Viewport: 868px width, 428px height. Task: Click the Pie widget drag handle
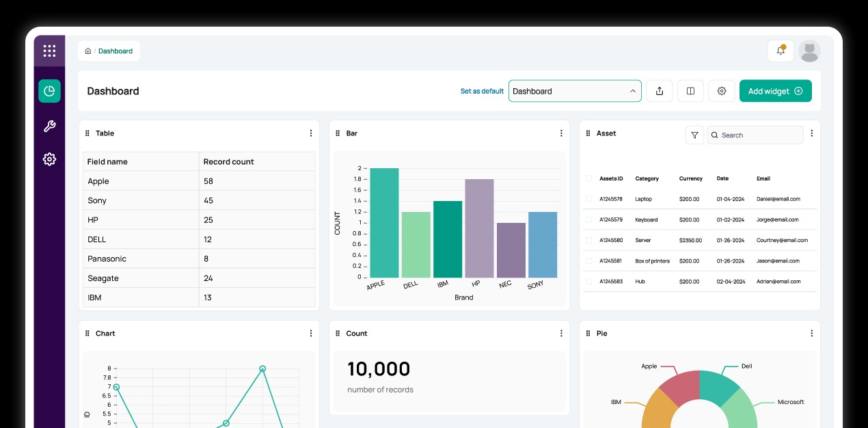[x=588, y=334]
